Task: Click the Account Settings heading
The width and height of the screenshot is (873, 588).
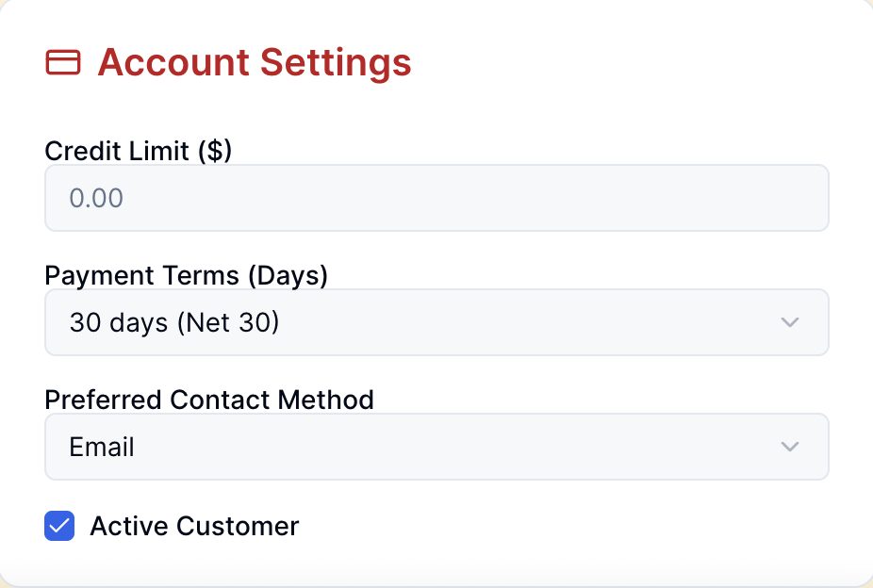Action: tap(255, 62)
